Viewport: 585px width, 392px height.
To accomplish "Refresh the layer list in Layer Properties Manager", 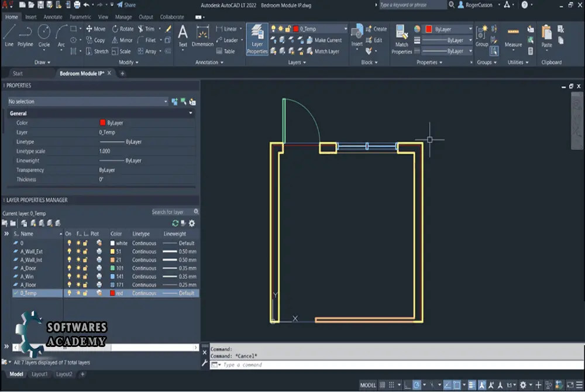I will pos(175,223).
